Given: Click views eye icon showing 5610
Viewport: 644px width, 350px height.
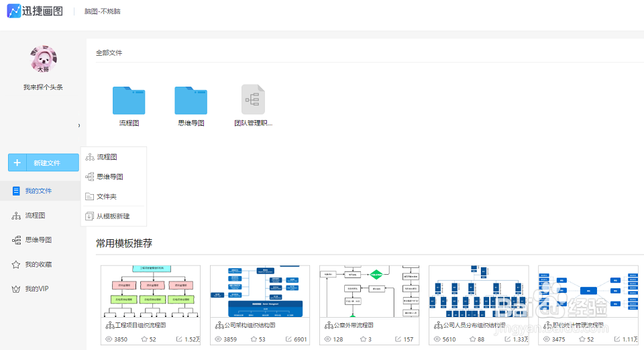Looking at the screenshot, I should [x=437, y=339].
